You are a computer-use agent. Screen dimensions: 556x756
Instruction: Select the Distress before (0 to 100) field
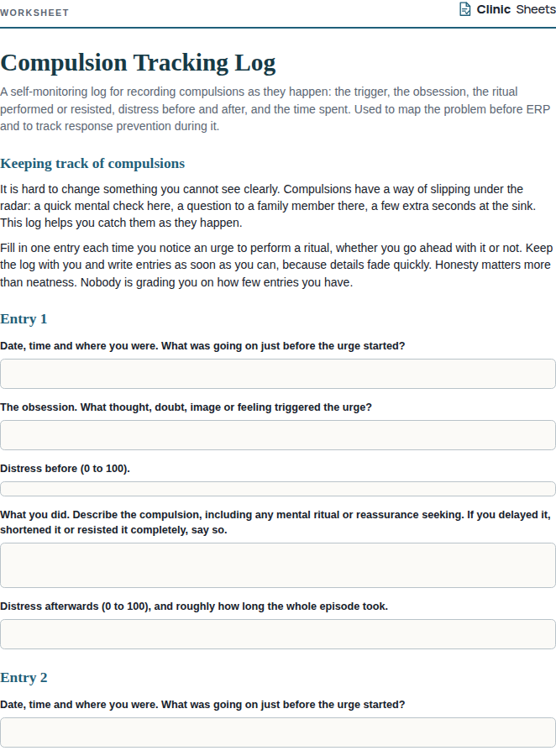[x=278, y=488]
